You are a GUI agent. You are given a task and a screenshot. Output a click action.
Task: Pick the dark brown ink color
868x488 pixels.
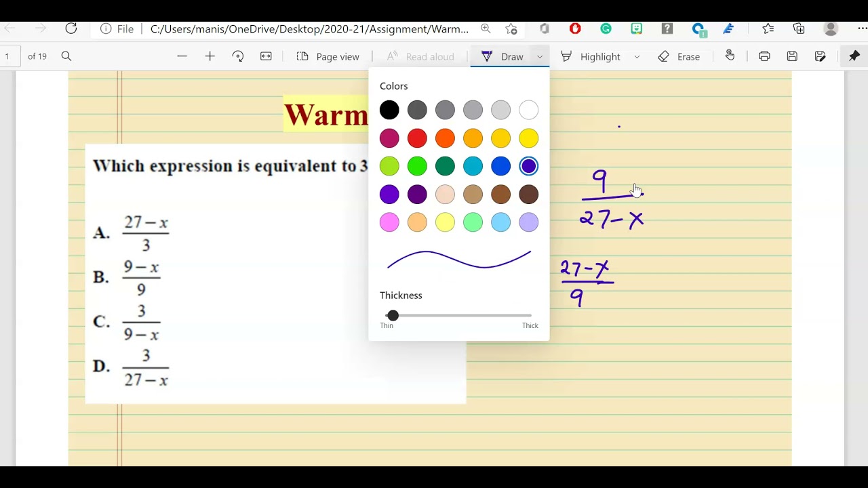pyautogui.click(x=528, y=195)
